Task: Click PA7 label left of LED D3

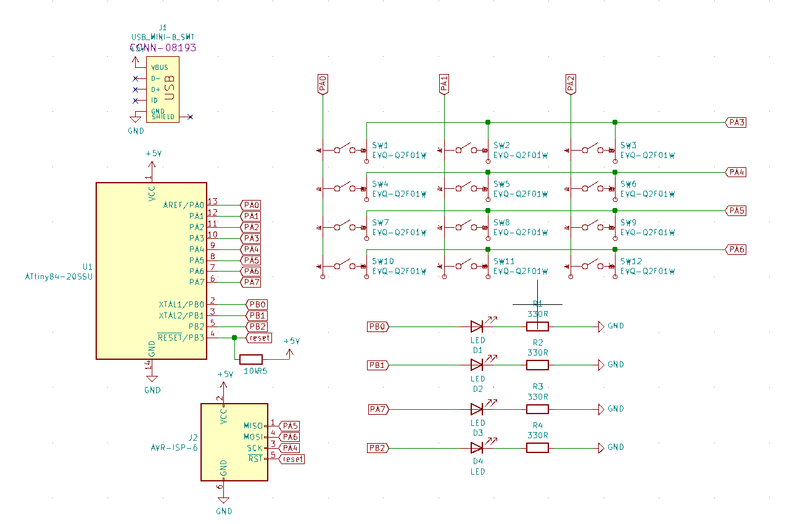Action: pos(378,409)
